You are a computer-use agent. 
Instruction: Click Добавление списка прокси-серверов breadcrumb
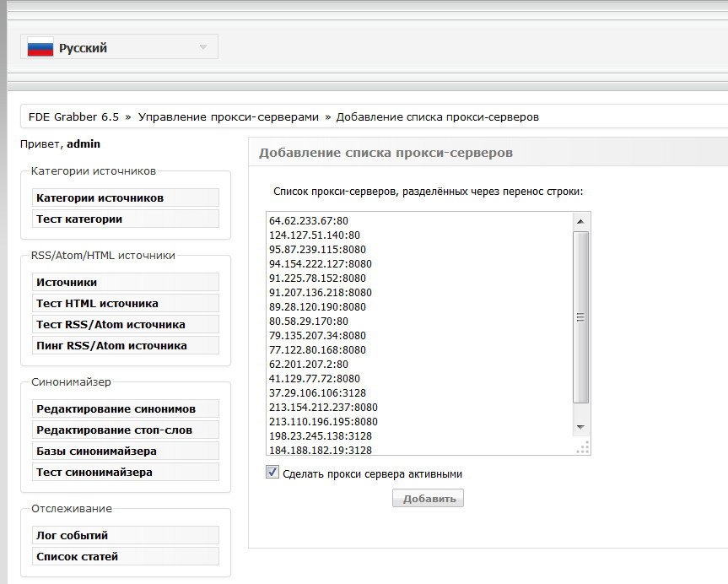point(437,117)
